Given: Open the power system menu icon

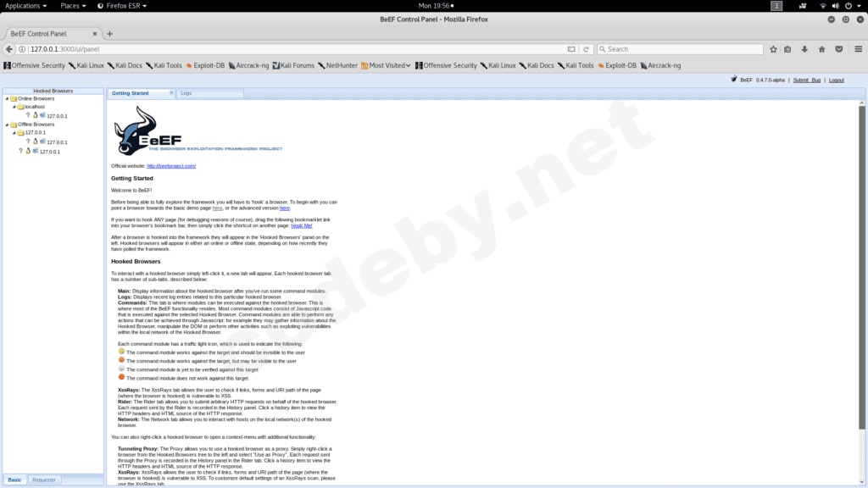Looking at the screenshot, I should (x=849, y=6).
